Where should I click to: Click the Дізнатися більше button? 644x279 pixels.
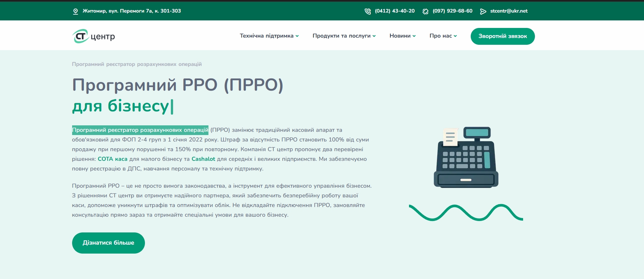coord(108,243)
